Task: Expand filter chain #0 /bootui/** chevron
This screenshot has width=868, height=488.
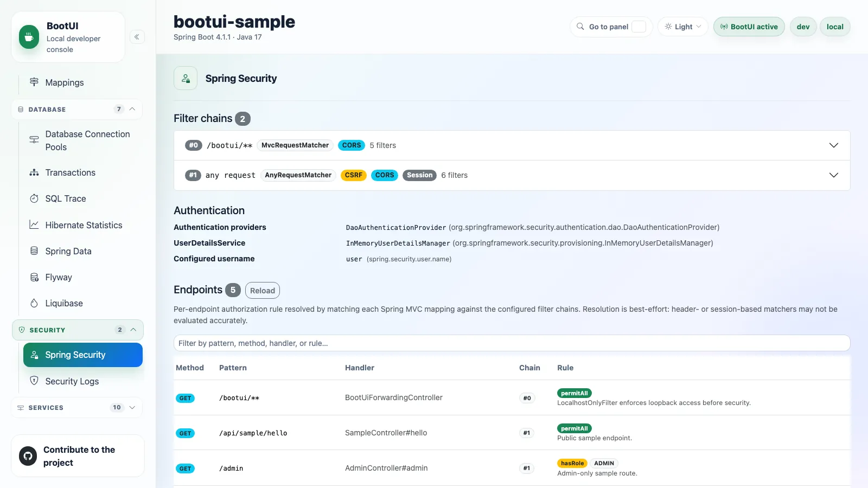Action: point(834,145)
